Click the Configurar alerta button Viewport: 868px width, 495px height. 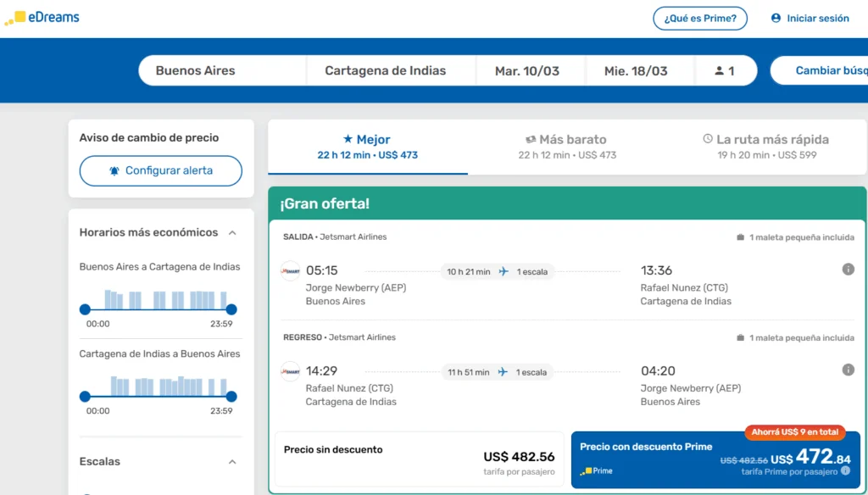[161, 170]
